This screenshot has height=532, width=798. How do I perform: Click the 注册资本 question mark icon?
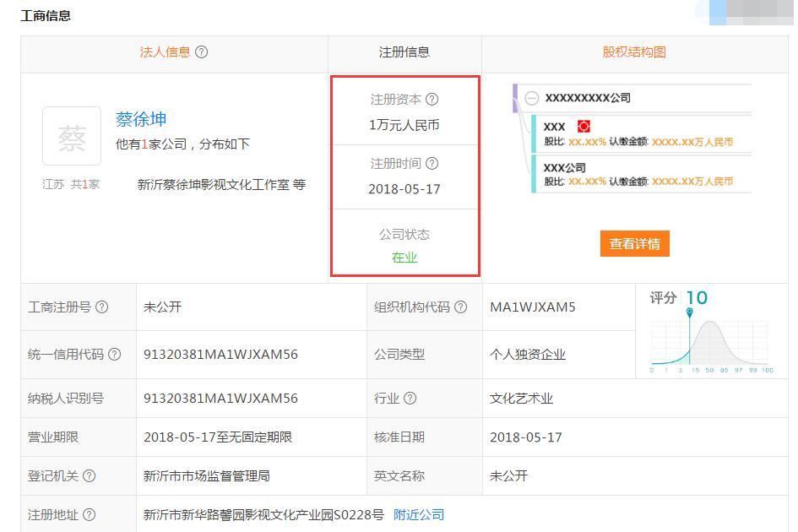432,99
